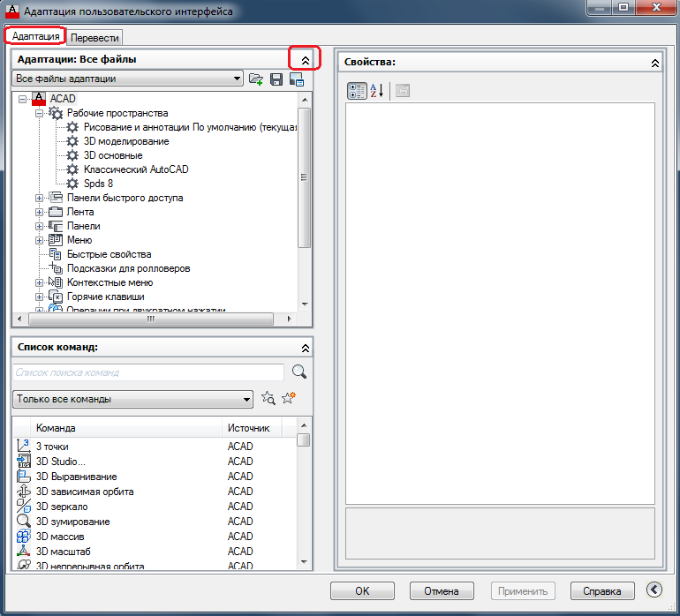This screenshot has height=616, width=680.
Task: Click the 3D зумирование magnifier icon
Action: [x=24, y=521]
